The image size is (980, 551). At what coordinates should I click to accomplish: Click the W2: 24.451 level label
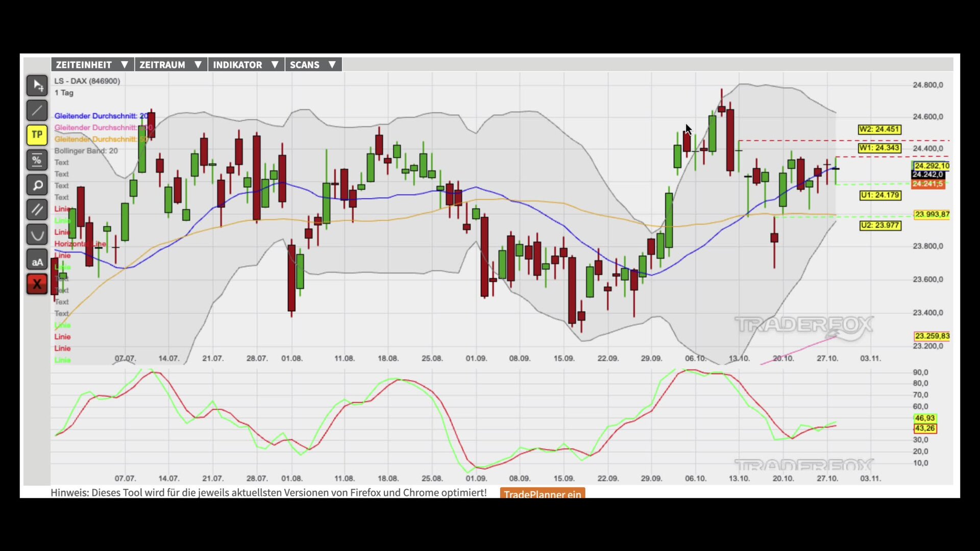(x=879, y=130)
